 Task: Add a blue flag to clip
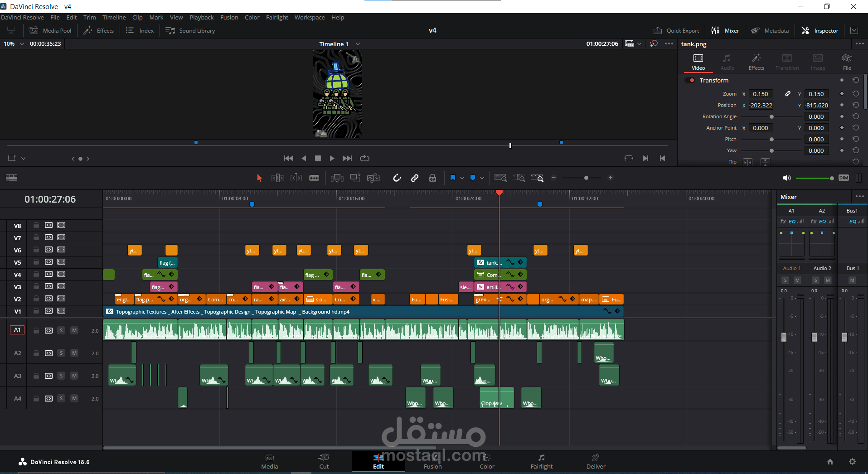coord(453,178)
